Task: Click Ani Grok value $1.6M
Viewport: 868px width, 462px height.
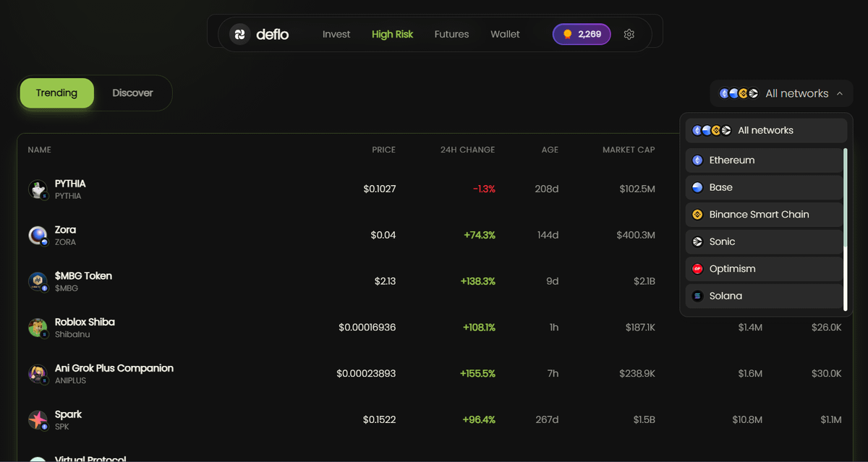Action: point(750,374)
